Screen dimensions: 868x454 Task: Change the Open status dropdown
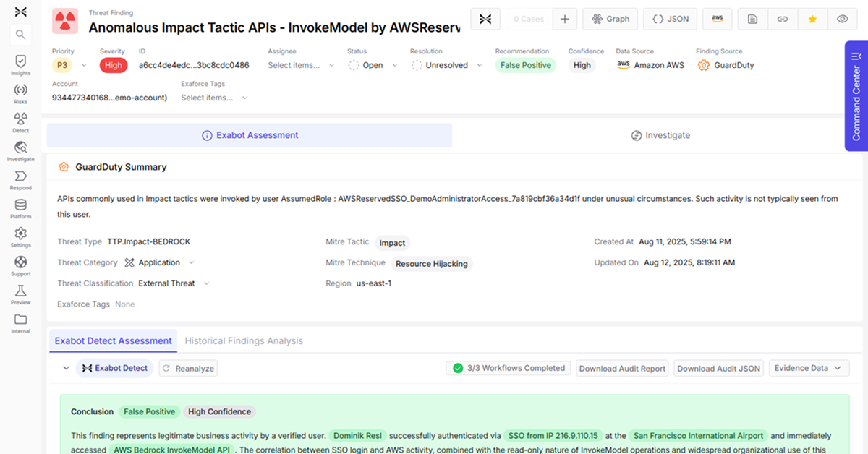373,65
